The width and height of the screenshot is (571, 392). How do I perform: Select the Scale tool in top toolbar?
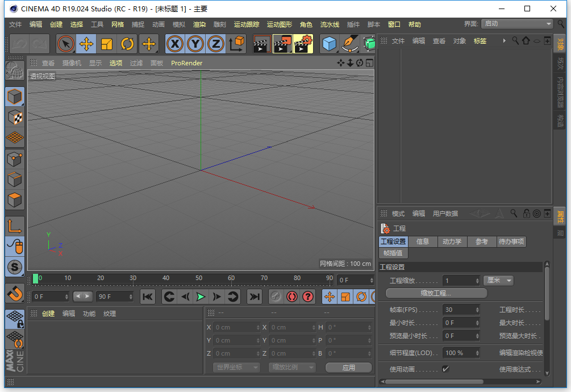click(x=107, y=44)
